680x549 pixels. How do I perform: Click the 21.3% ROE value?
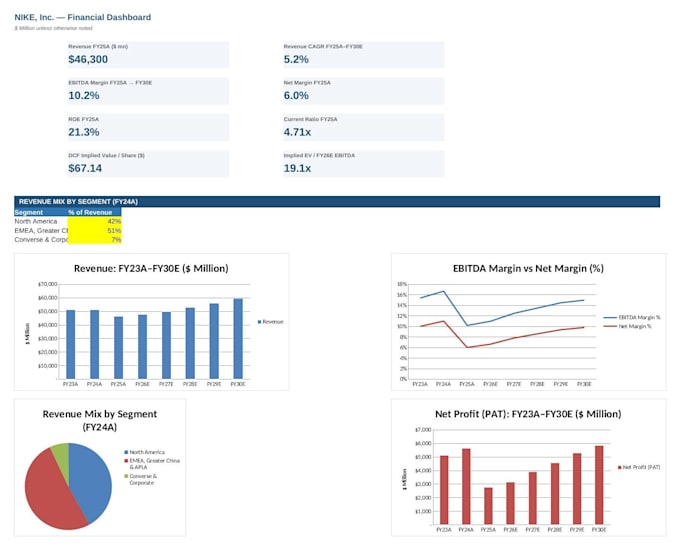click(x=84, y=132)
